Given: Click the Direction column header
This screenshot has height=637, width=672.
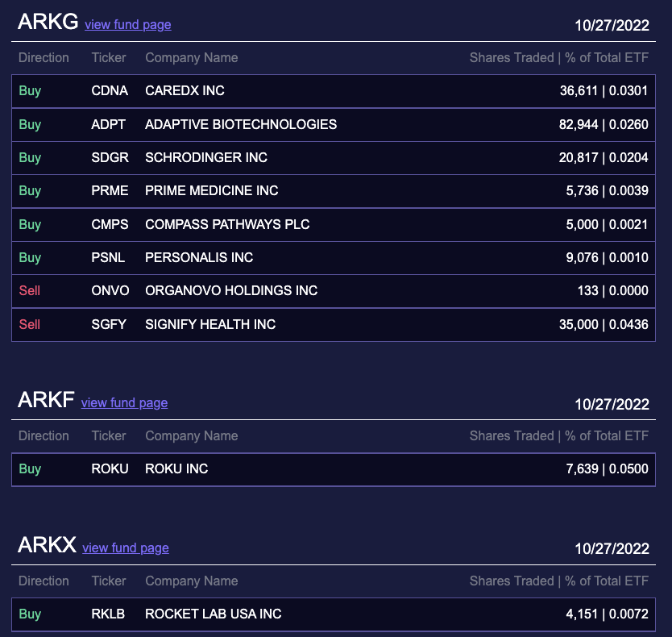Looking at the screenshot, I should [x=44, y=57].
